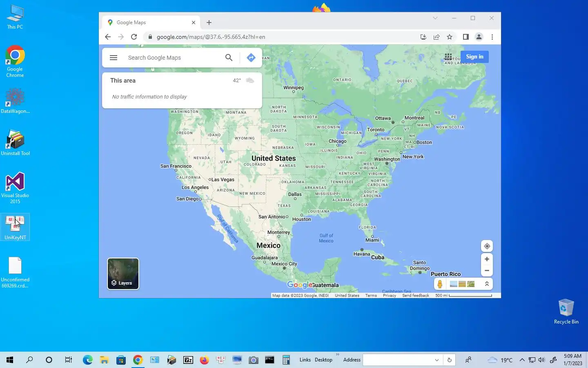Open a new Chrome tab
This screenshot has height=368, width=588.
pyautogui.click(x=209, y=22)
